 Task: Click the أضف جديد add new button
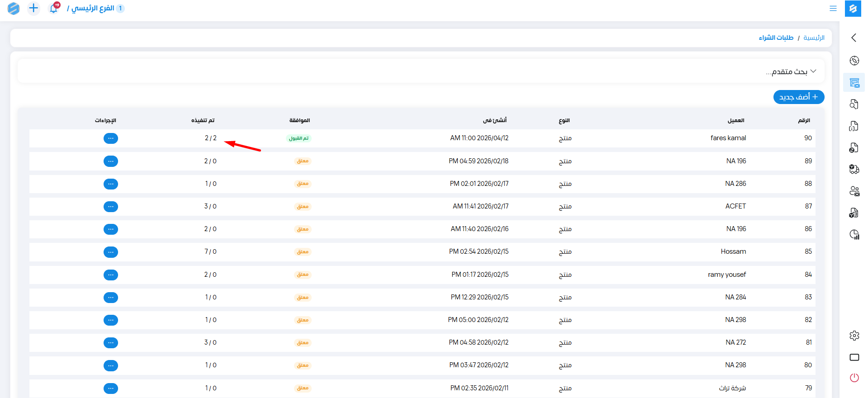[798, 97]
